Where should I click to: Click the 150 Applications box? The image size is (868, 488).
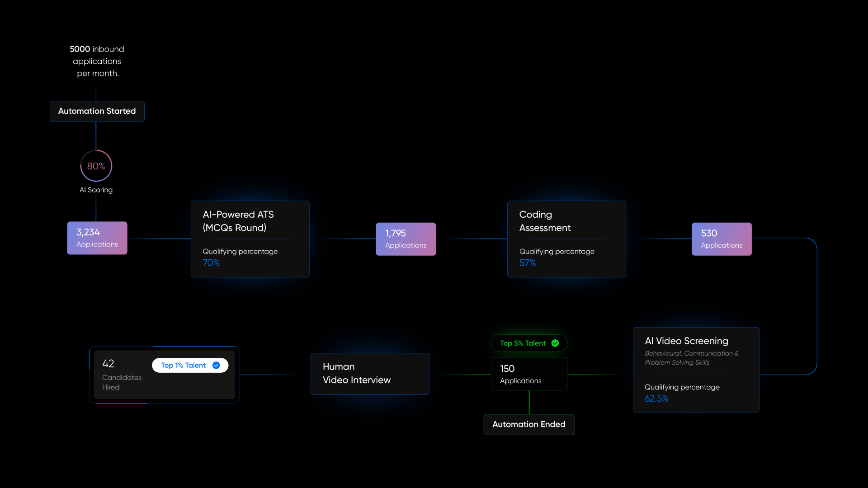click(x=529, y=374)
